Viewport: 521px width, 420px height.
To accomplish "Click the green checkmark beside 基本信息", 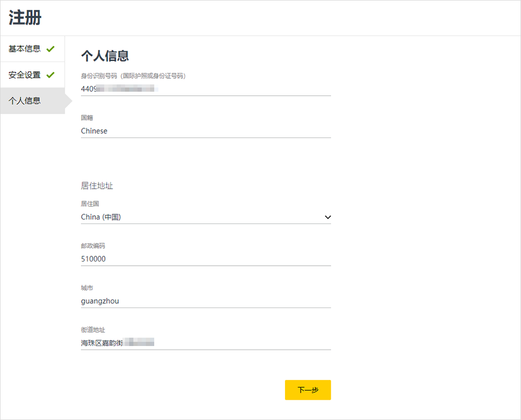I will click(x=50, y=49).
